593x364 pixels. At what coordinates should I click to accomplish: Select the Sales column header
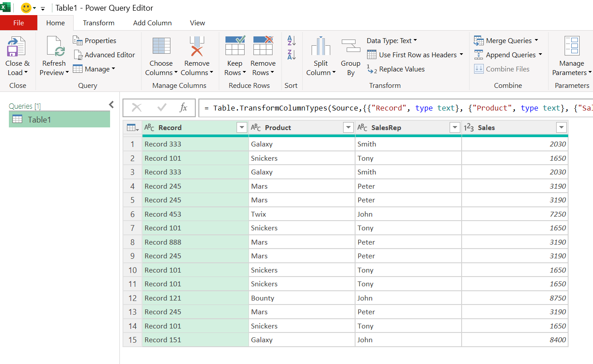pyautogui.click(x=515, y=128)
